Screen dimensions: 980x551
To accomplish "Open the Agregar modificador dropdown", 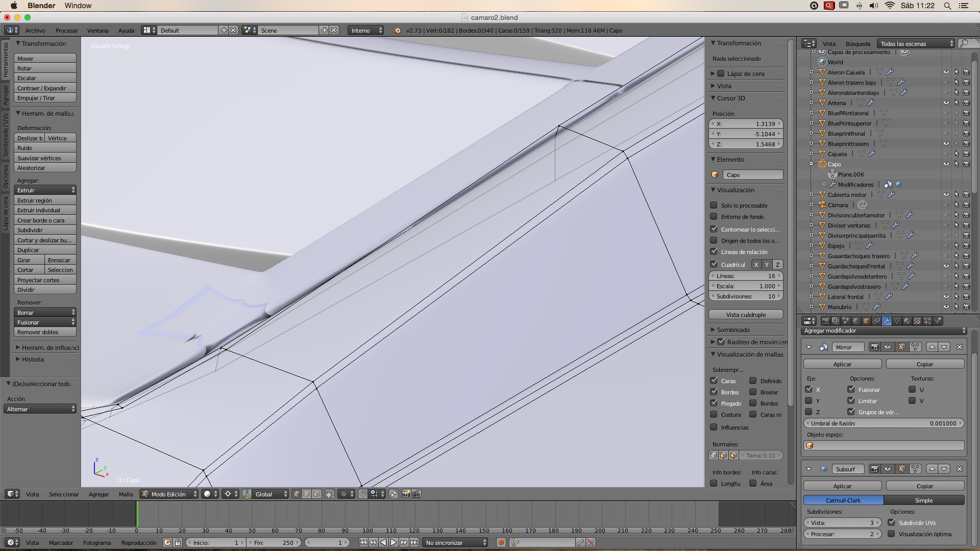I will tap(884, 331).
